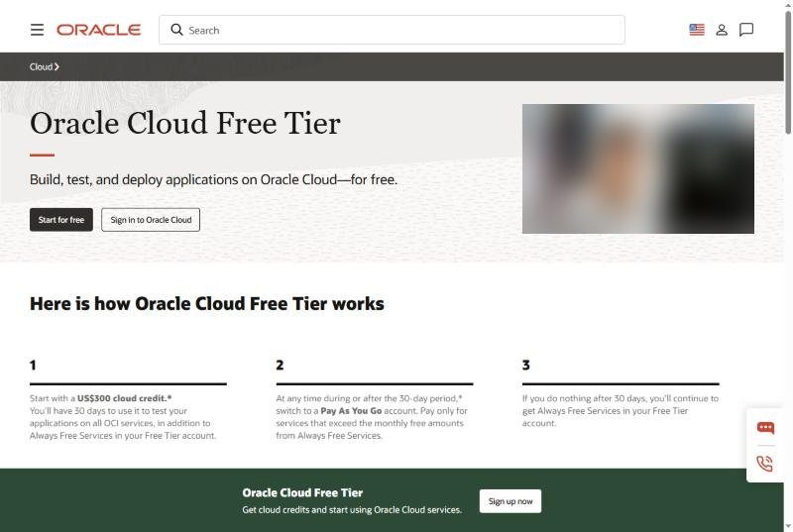Open the header chat bubble icon

[x=746, y=30]
